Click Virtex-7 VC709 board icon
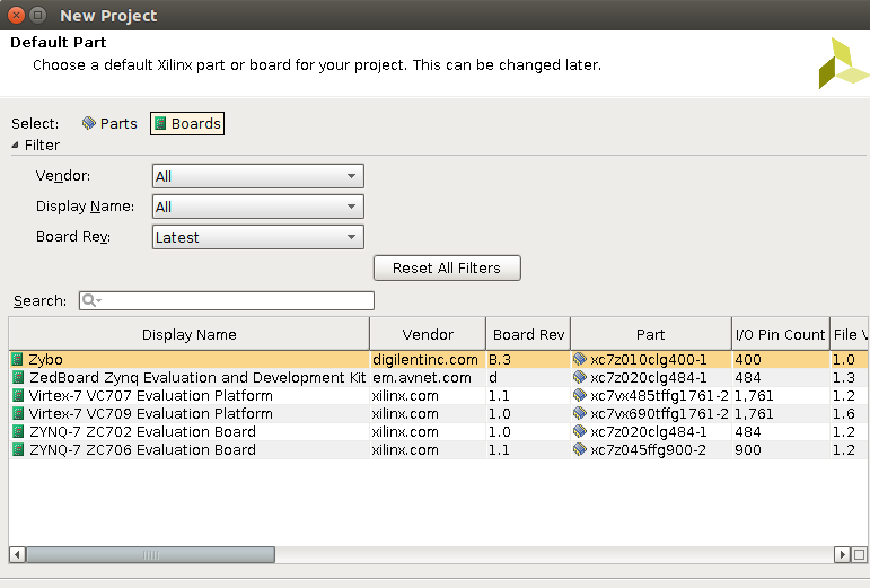Viewport: 870px width, 588px height. pos(18,414)
